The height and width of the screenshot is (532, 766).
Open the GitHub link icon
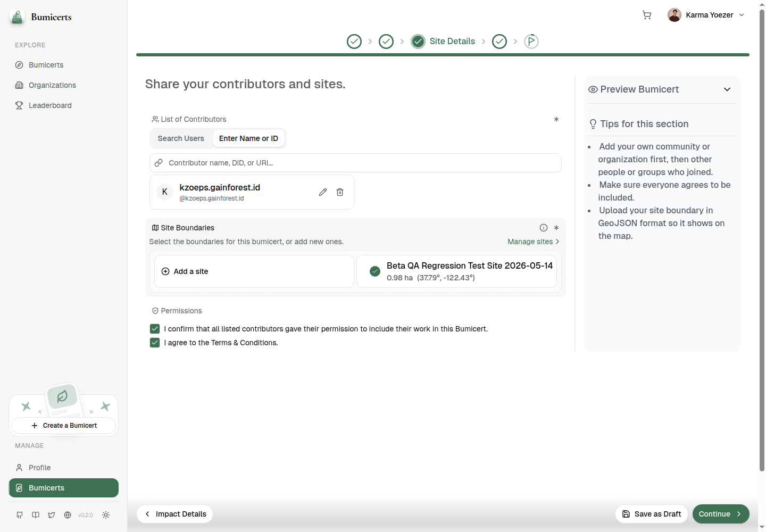click(20, 515)
